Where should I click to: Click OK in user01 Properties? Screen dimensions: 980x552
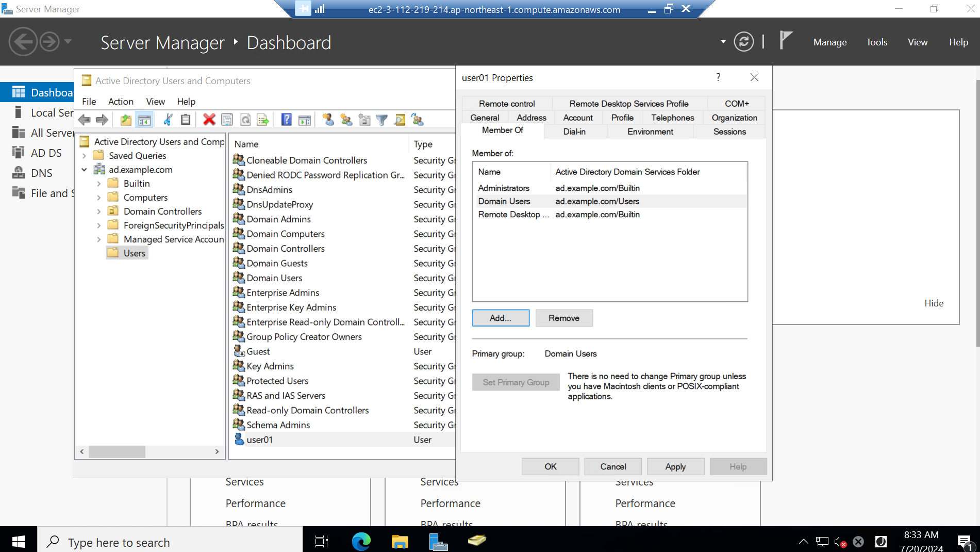point(551,467)
